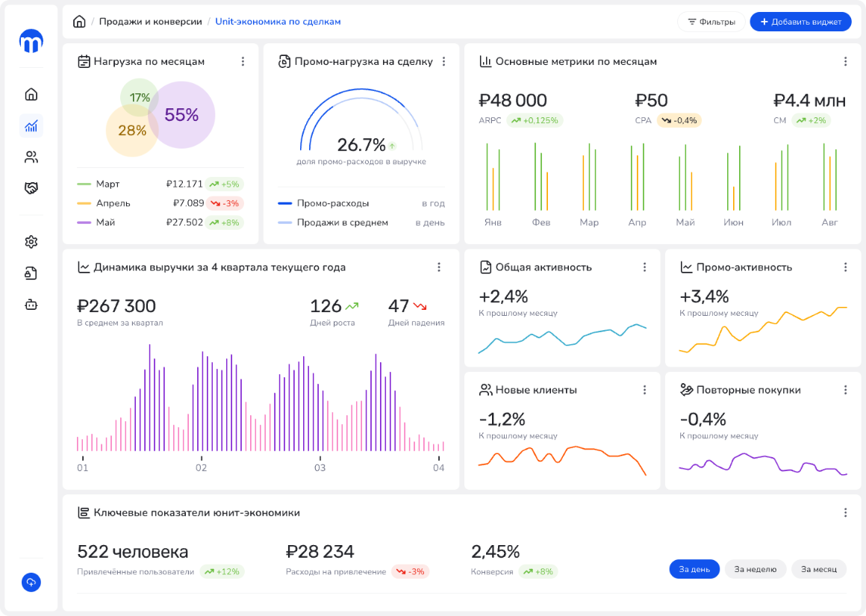Click line chart icon of Промо-активность
Screen dimensions: 866x616
coord(687,267)
